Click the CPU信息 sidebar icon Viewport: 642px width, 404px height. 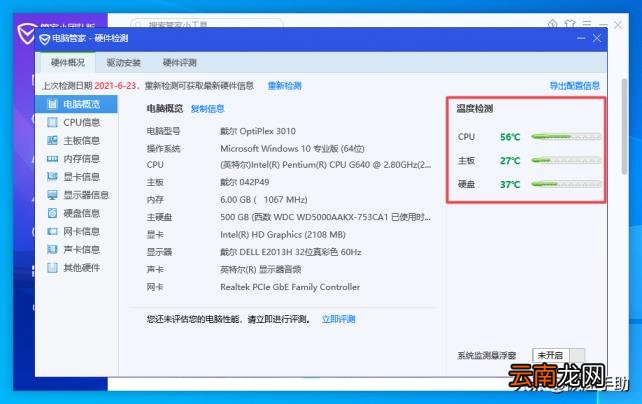[52, 122]
